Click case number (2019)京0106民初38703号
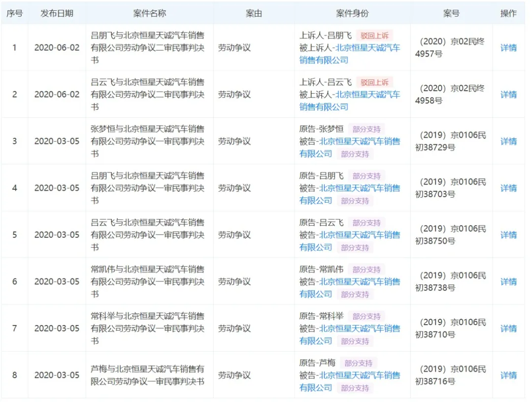Screen dimensions: 532x402 (x=451, y=188)
